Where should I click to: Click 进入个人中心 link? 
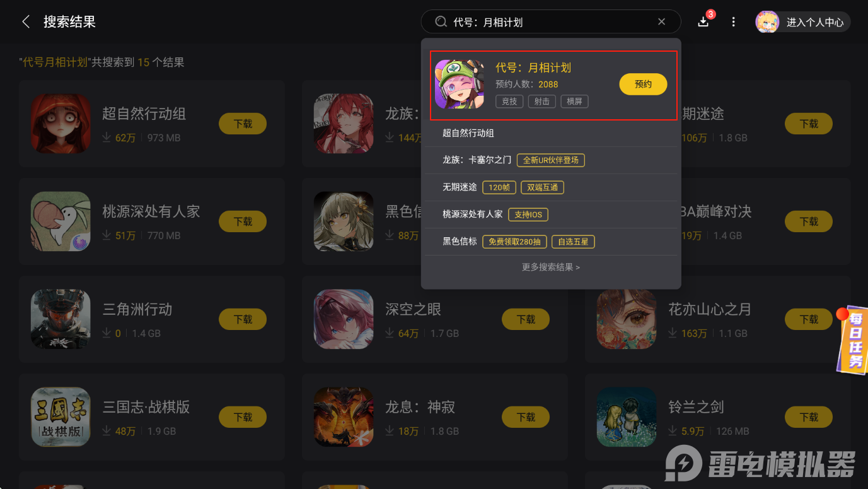coord(814,22)
